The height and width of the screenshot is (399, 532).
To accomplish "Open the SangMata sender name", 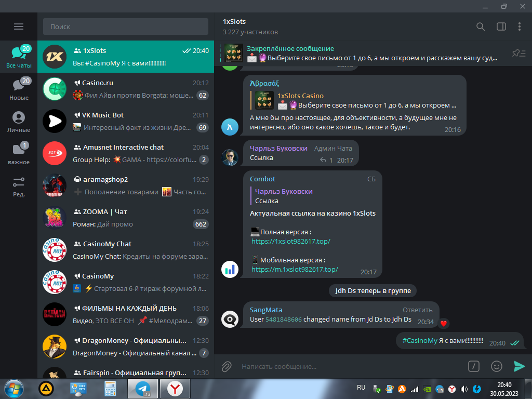I will [266, 310].
